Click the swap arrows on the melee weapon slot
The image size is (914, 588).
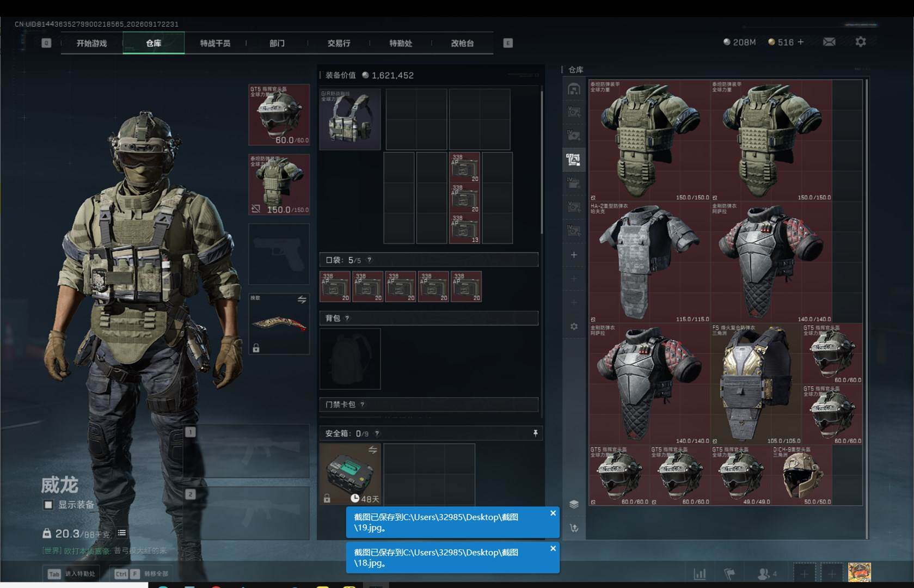click(x=302, y=299)
